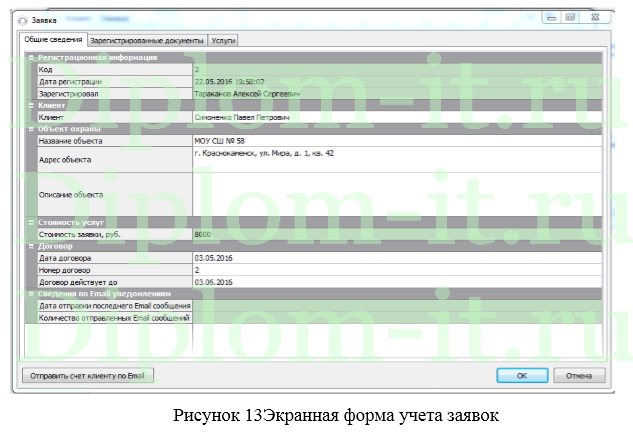Collapse the Клиент section

pos(31,105)
